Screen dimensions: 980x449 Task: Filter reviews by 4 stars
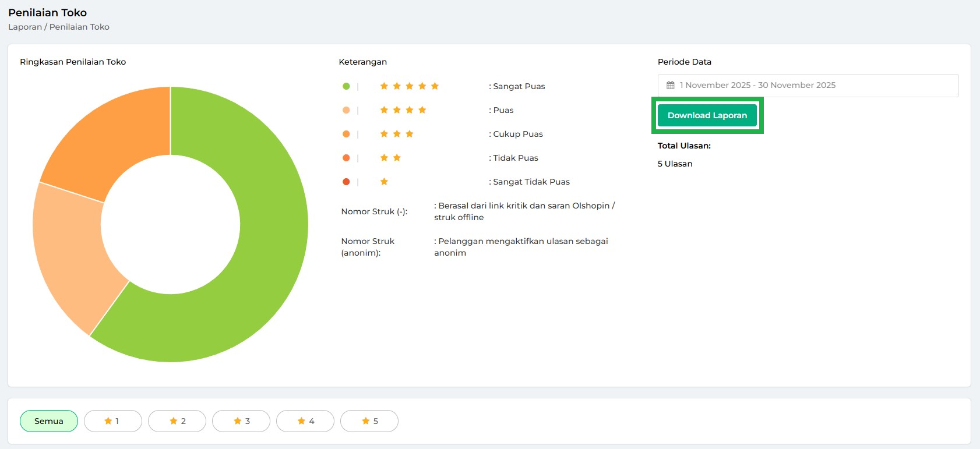pyautogui.click(x=305, y=421)
